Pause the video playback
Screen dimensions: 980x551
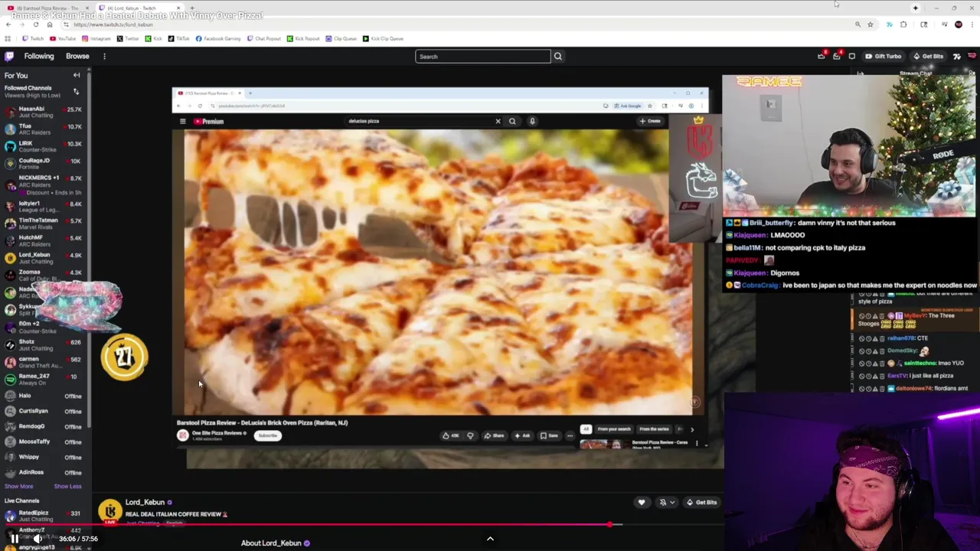tap(15, 539)
